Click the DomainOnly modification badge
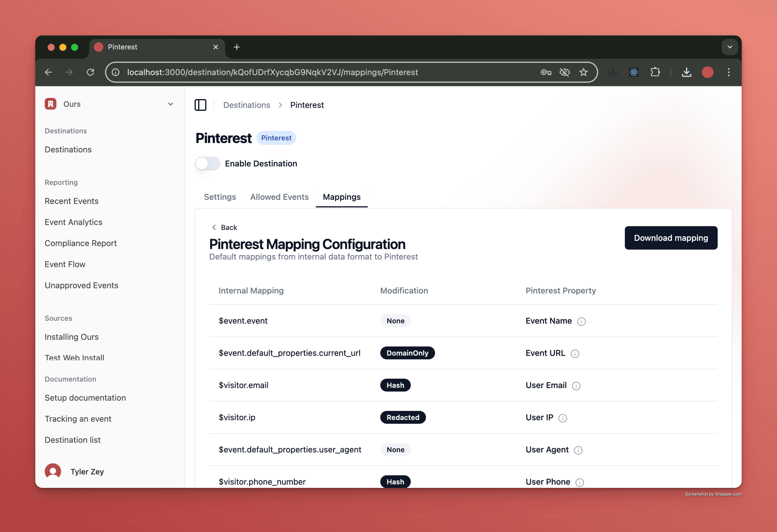777x532 pixels. click(x=407, y=353)
